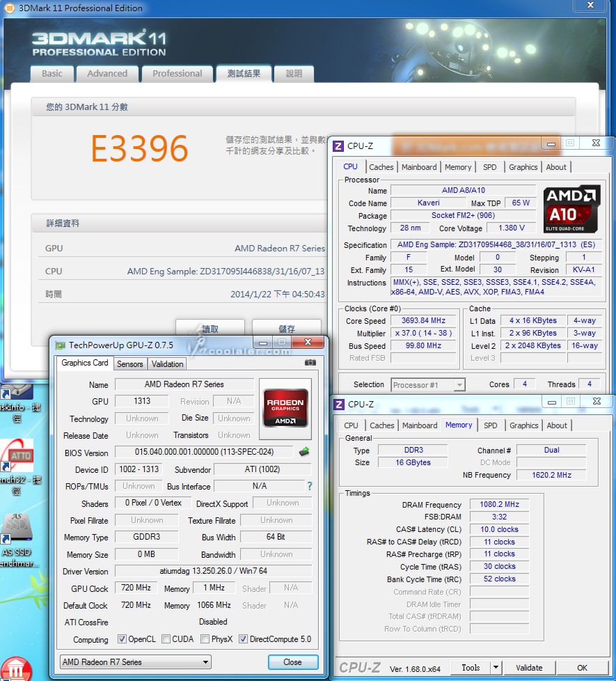This screenshot has height=681, width=616.
Task: Minimize the CPU-Z window showing the CPU tab
Action: coord(551,143)
